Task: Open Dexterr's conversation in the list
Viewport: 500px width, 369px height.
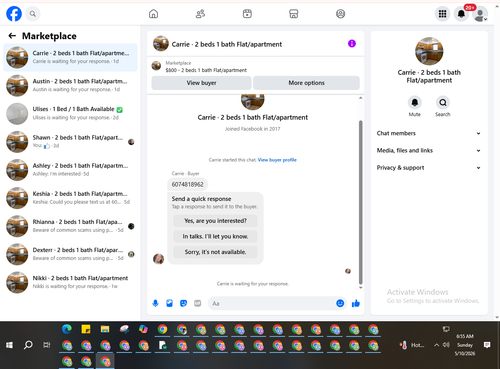Action: tap(70, 254)
